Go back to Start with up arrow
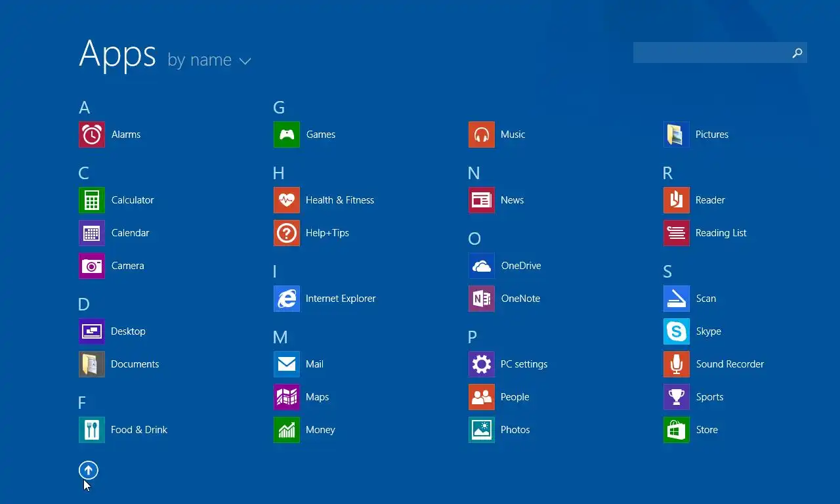This screenshot has height=504, width=840. point(89,470)
